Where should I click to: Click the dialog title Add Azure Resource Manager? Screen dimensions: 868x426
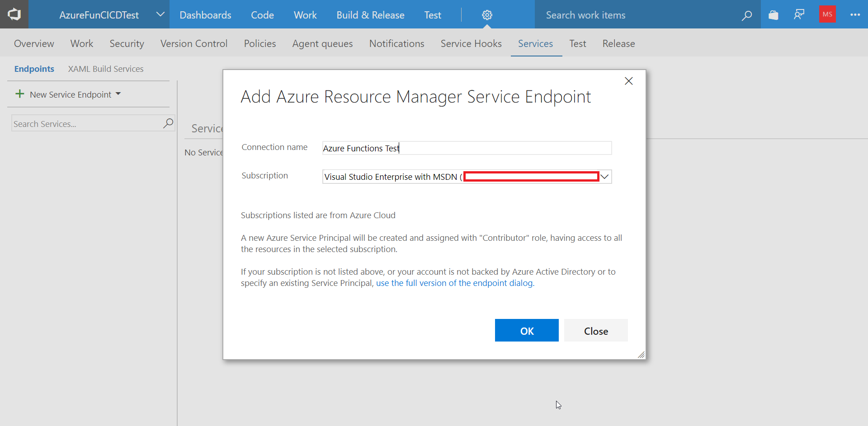pyautogui.click(x=415, y=97)
